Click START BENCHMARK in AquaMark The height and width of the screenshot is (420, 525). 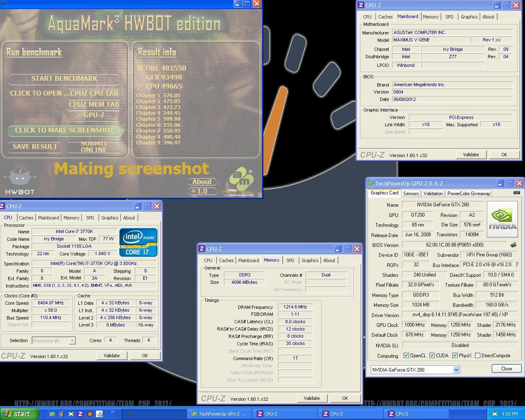(x=64, y=78)
